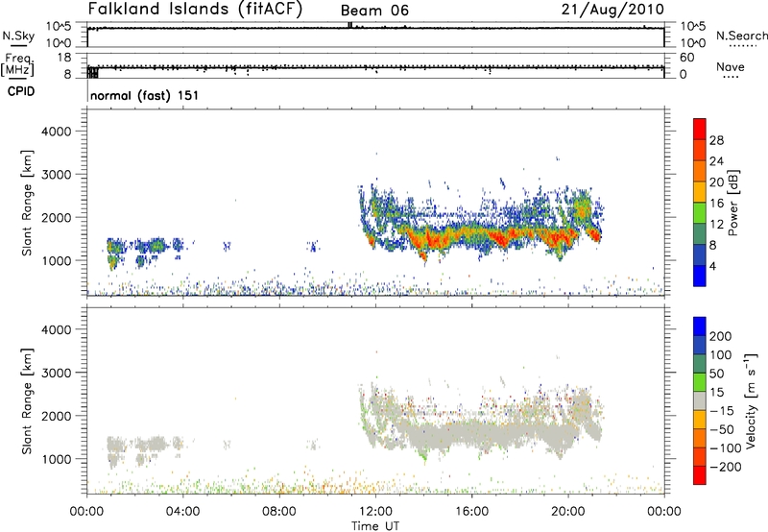Click the date "21/Aug/2010"
768x532 pixels.
coord(612,10)
